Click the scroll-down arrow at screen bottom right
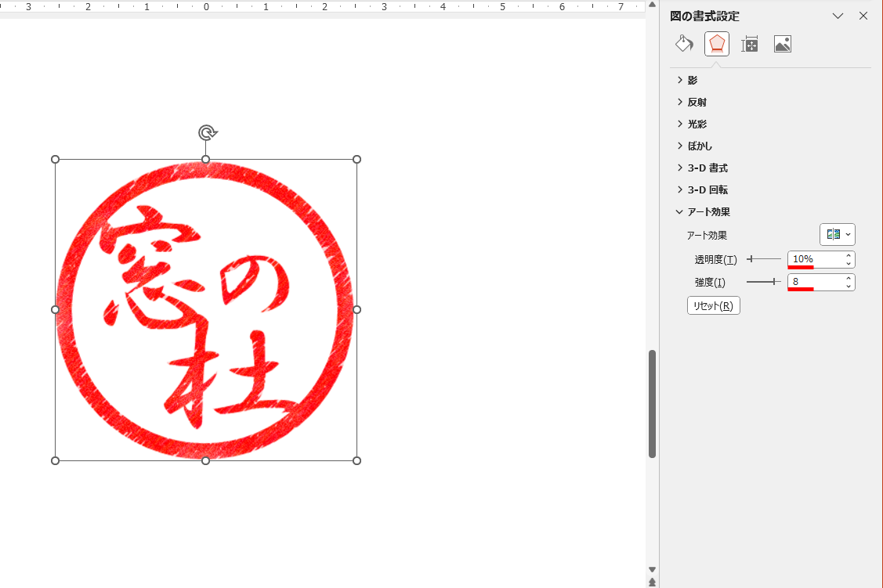Viewport: 883px width, 588px height. (652, 569)
